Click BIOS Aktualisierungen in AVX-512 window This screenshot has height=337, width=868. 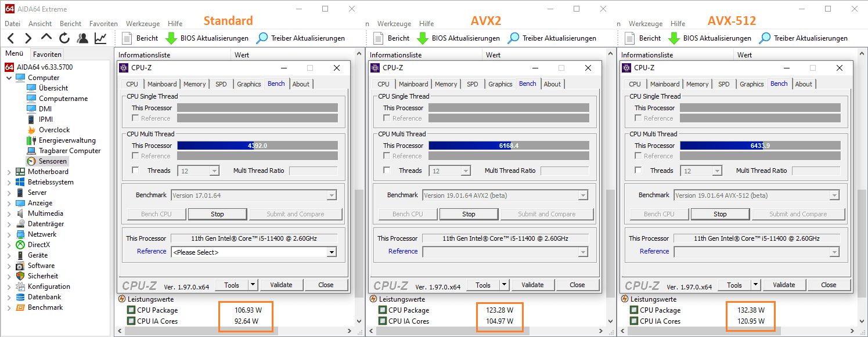[x=709, y=38]
